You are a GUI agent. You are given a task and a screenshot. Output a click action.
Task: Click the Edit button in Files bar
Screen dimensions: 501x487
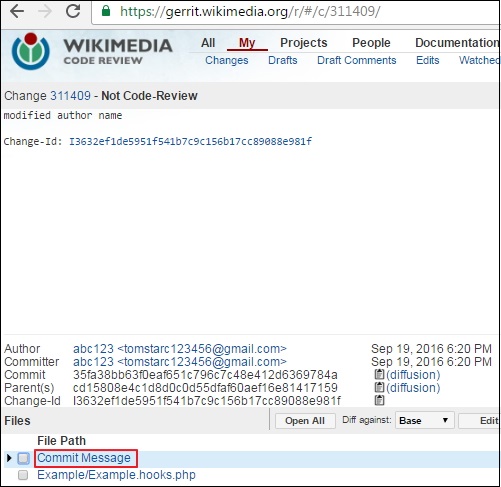pos(479,421)
